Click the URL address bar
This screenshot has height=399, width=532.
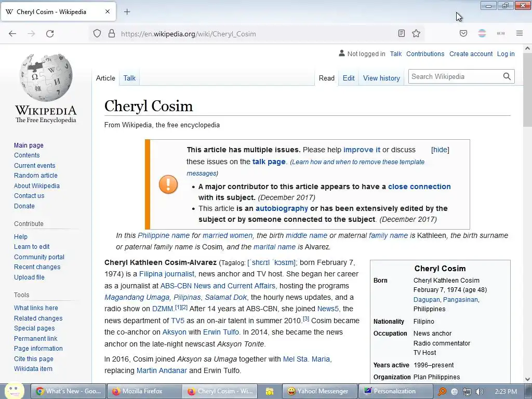[x=256, y=34]
